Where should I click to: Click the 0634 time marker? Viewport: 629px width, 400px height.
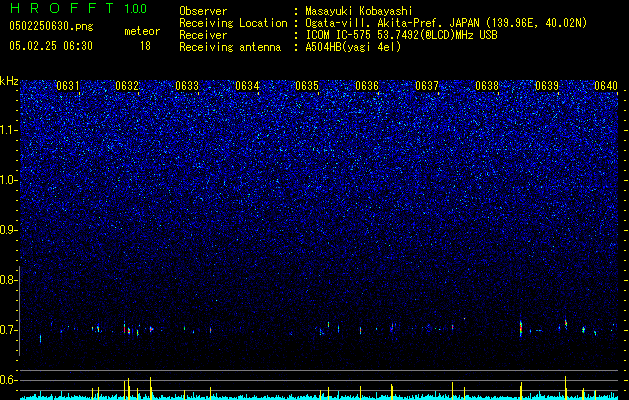tap(247, 86)
